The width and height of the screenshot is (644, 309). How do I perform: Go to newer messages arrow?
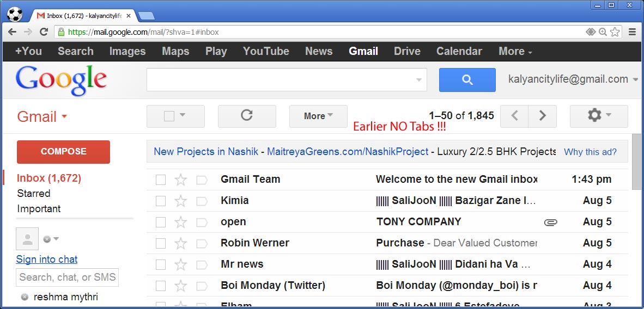[514, 116]
